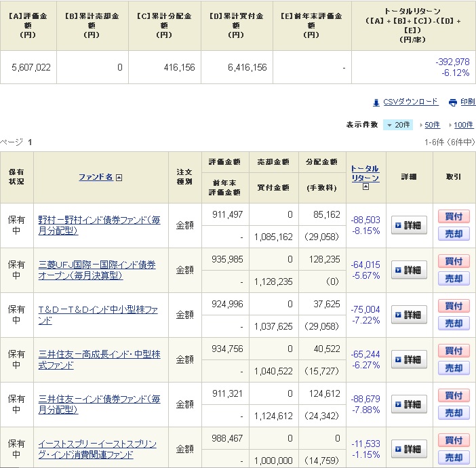Click 売却 for 三井住友インド債券ファンド
This screenshot has width=476, height=468.
[454, 413]
